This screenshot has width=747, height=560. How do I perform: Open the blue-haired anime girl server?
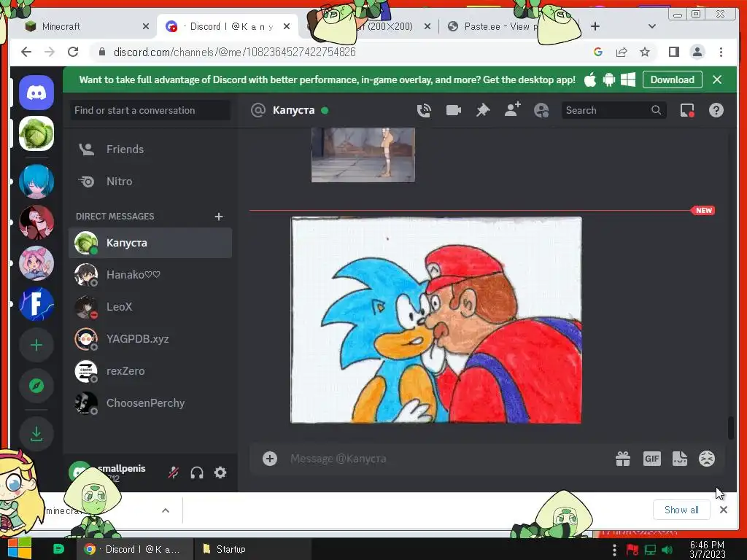36,181
